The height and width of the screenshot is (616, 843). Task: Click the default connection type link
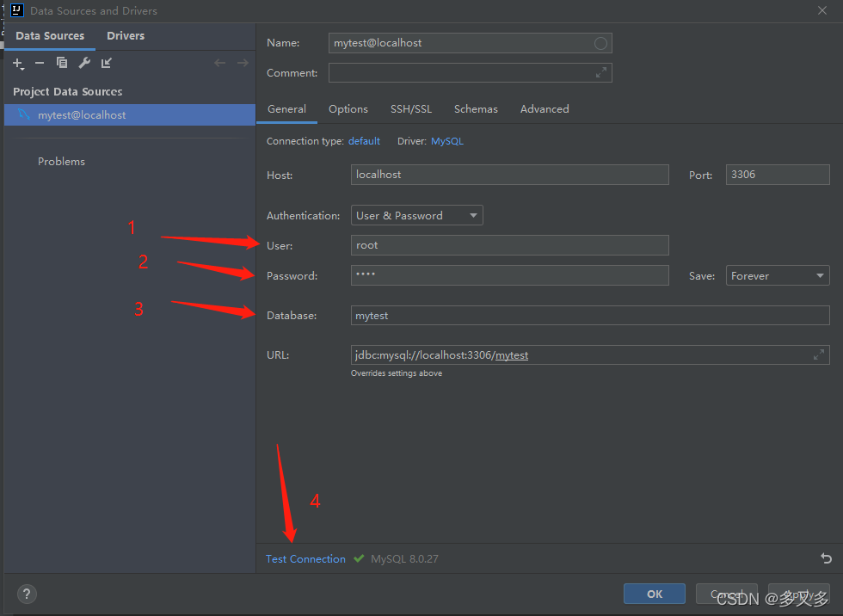[x=364, y=141]
